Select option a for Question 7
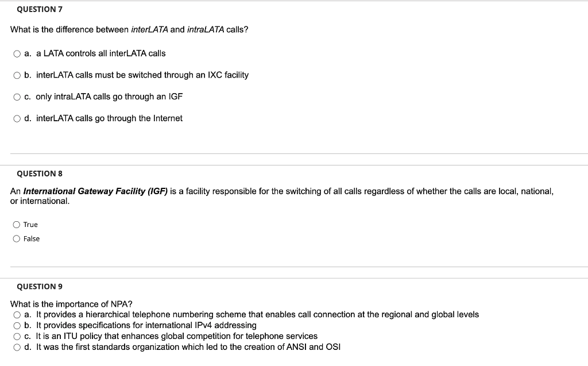The image size is (588, 366). (x=16, y=53)
